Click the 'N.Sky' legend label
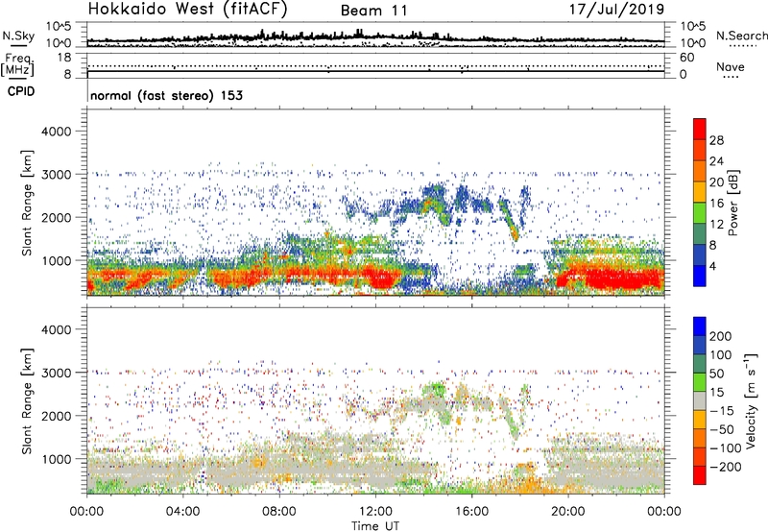 [x=18, y=36]
